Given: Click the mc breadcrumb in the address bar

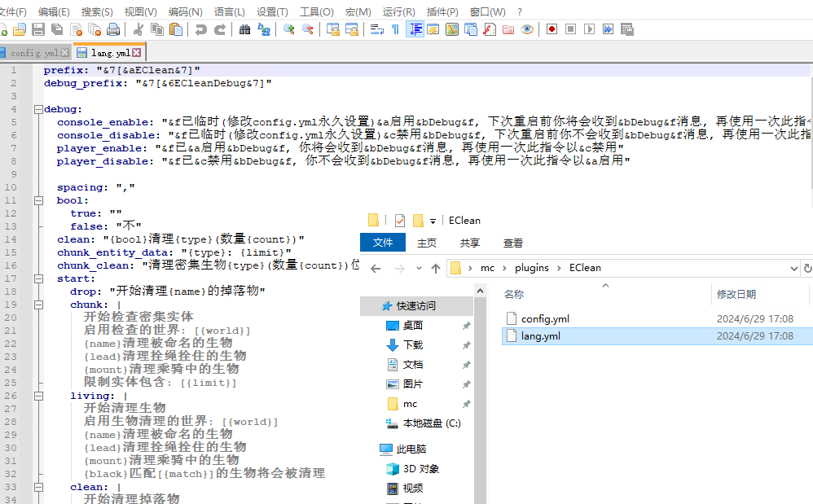Looking at the screenshot, I should click(x=487, y=268).
